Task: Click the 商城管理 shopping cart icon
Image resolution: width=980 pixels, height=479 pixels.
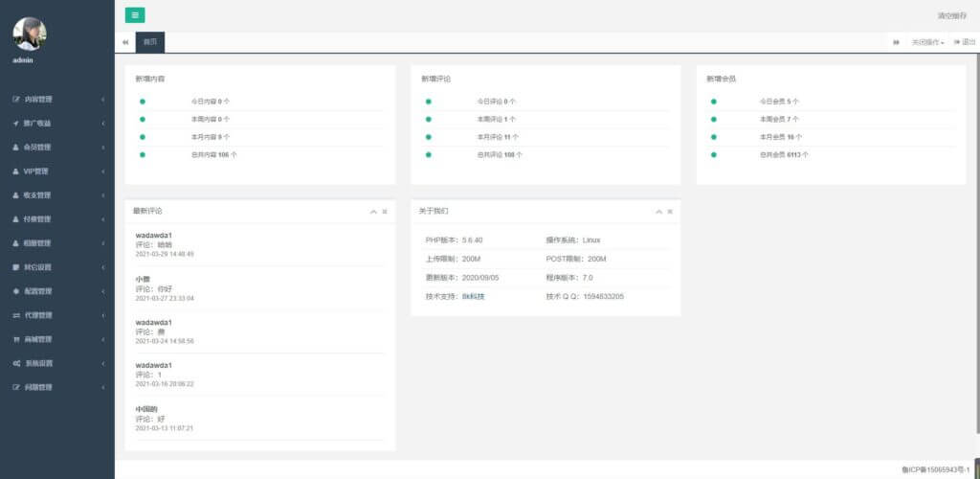Action: [15, 339]
